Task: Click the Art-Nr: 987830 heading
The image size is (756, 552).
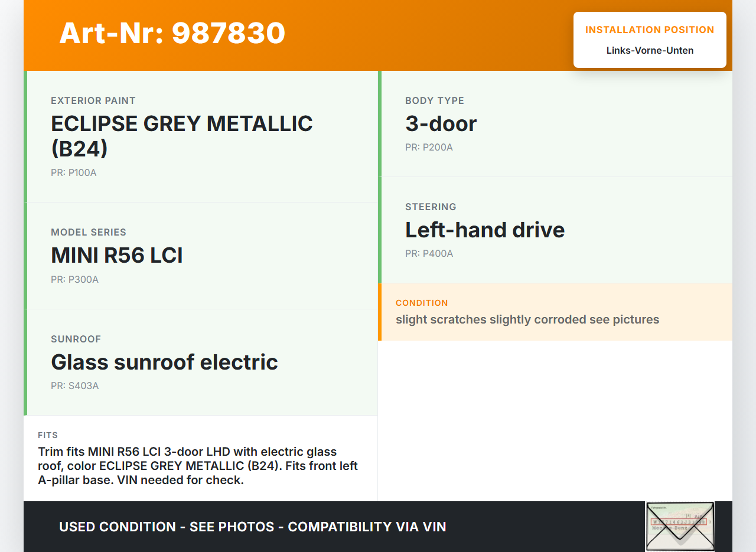Action: [x=172, y=33]
